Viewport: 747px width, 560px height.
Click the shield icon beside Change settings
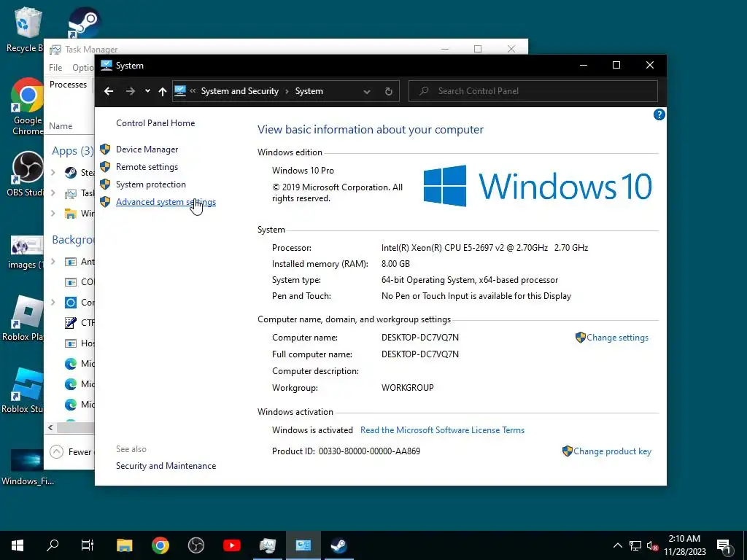[x=580, y=337]
